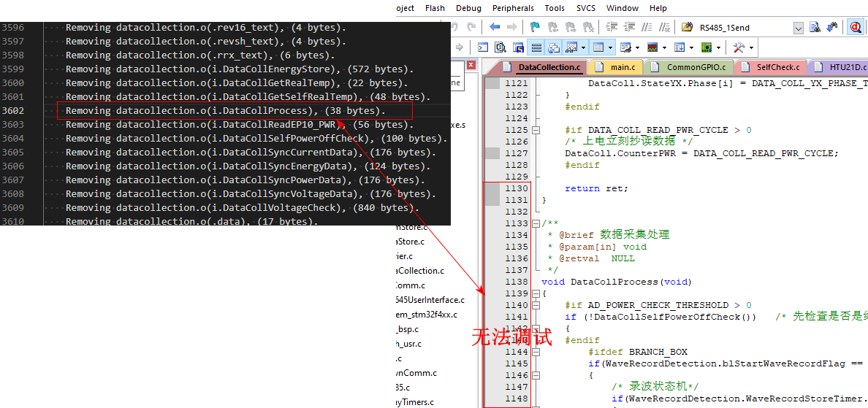Open the SVCS menu
The height and width of the screenshot is (408, 868).
pyautogui.click(x=586, y=8)
